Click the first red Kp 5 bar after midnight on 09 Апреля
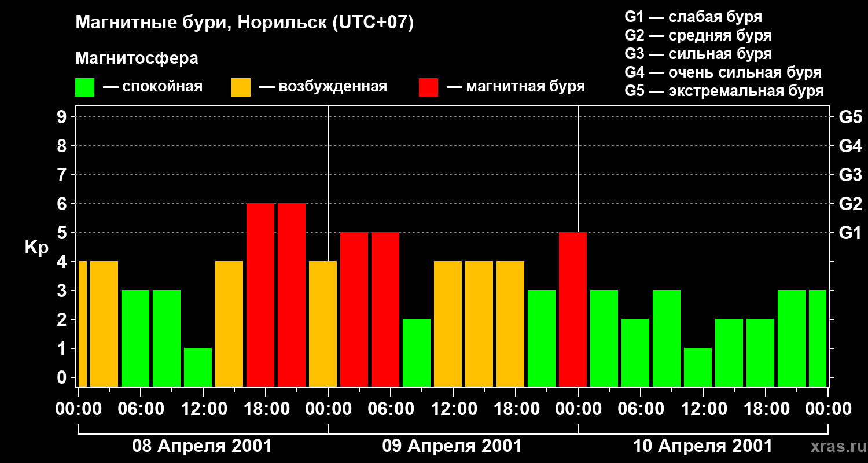The height and width of the screenshot is (463, 868). pyautogui.click(x=354, y=309)
